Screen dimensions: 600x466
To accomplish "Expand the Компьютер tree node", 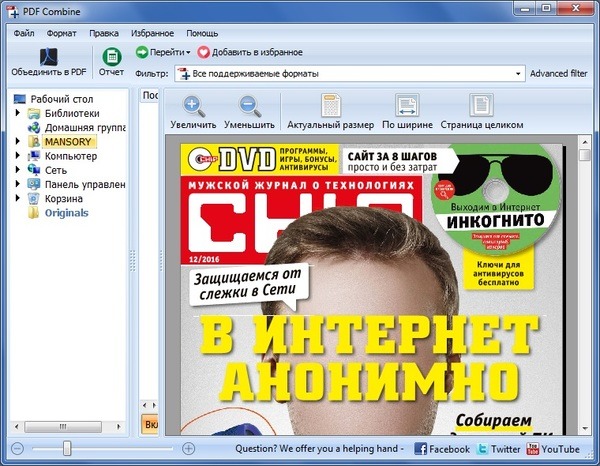I will 18,155.
